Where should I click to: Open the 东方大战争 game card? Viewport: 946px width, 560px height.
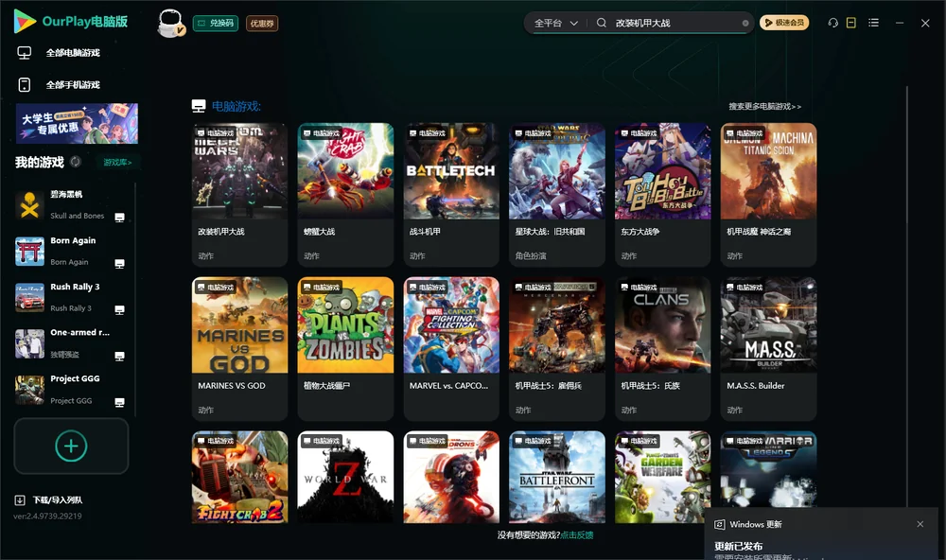[663, 194]
